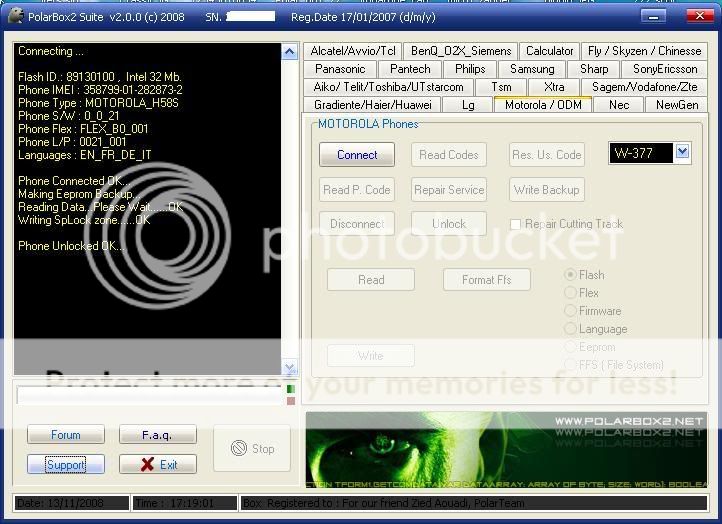Select the Firmware radio button
The width and height of the screenshot is (722, 524).
pyautogui.click(x=570, y=311)
